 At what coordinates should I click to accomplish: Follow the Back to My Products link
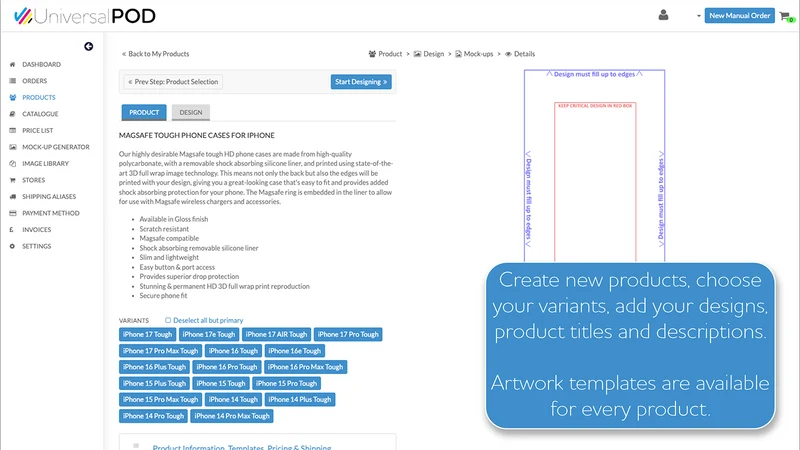pyautogui.click(x=155, y=54)
